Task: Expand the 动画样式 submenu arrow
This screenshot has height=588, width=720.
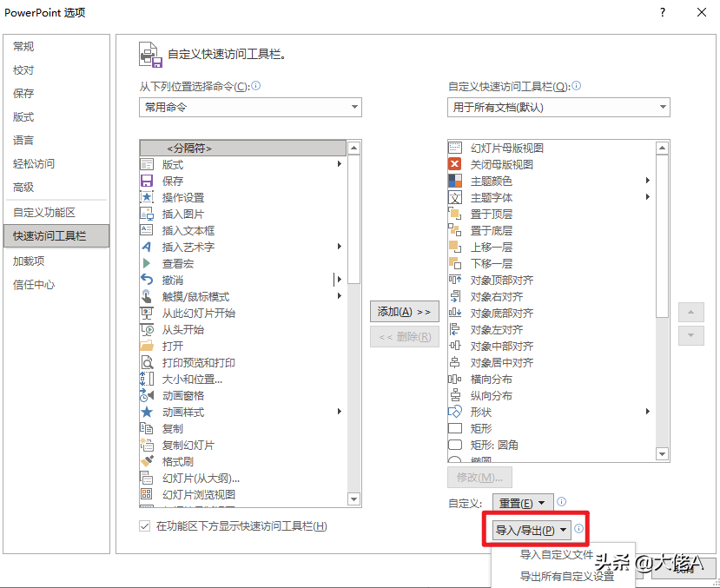Action: pyautogui.click(x=340, y=412)
